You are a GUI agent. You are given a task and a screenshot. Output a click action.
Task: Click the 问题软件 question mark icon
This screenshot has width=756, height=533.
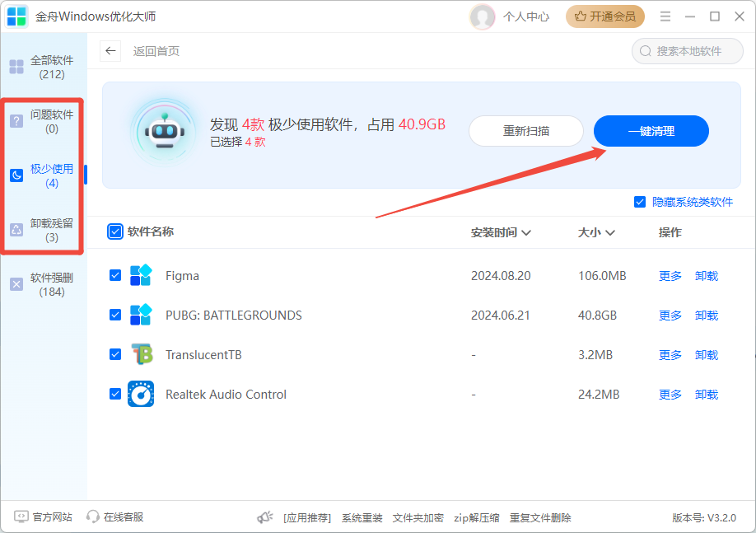16,121
